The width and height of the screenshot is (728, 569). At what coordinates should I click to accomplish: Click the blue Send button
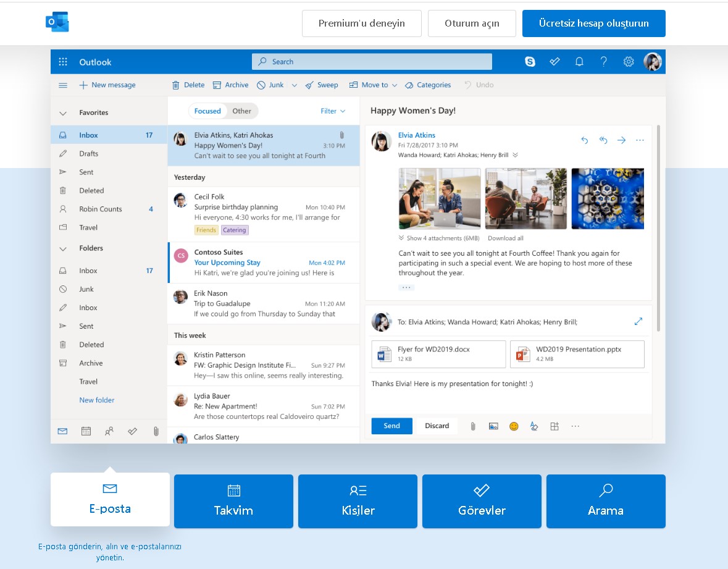tap(392, 426)
